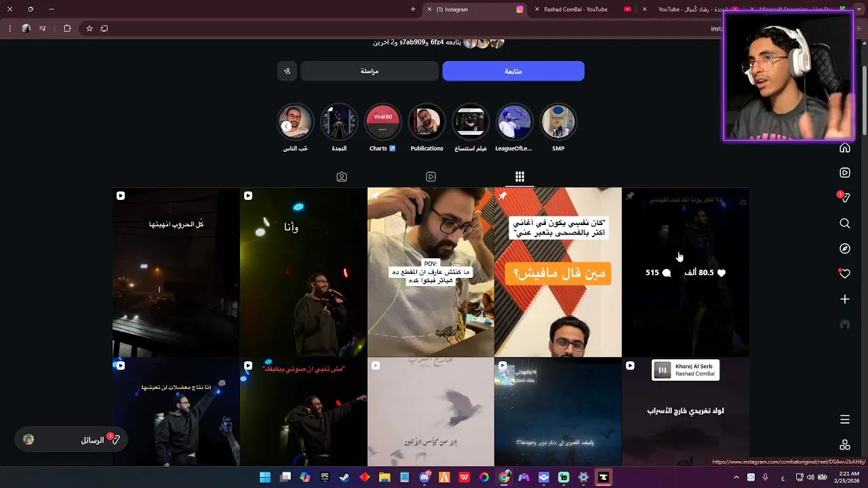Viewport: 868px width, 488px height.
Task: Open File Explorer from the taskbar
Action: click(x=384, y=477)
